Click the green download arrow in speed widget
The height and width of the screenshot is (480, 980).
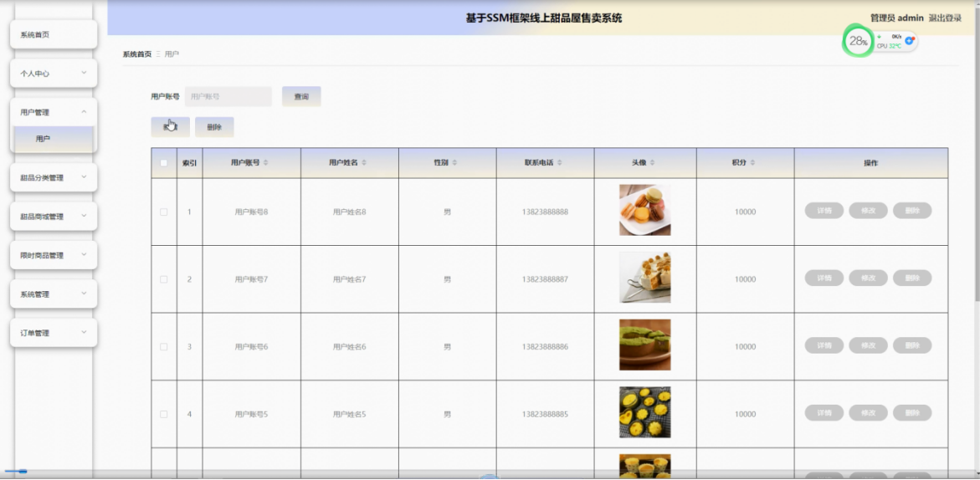[880, 37]
